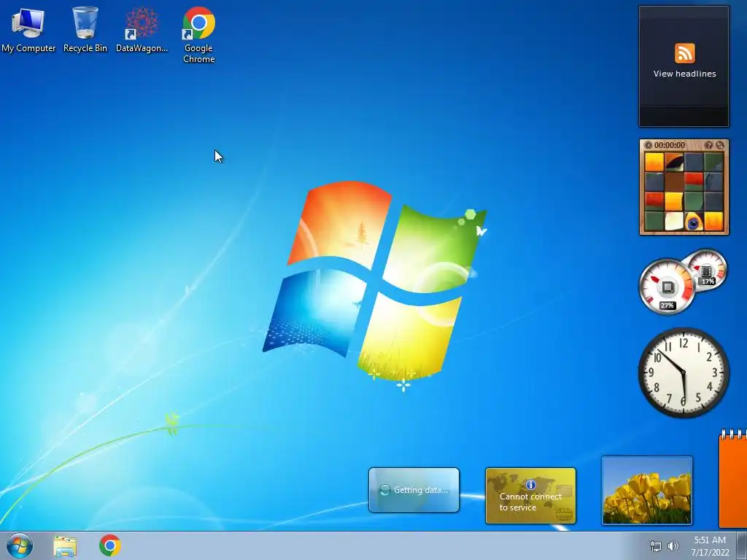This screenshot has height=560, width=747.
Task: Click the puzzle tile with the toucan eye
Action: point(693,222)
